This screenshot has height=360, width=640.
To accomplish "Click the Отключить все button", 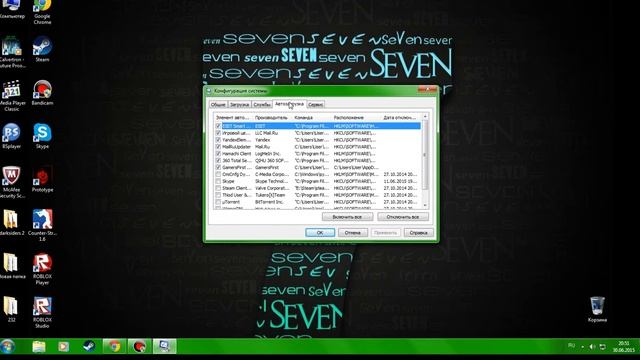I will click(403, 217).
